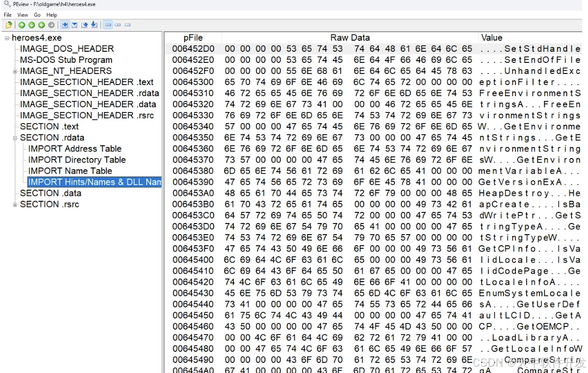Image resolution: width=588 pixels, height=373 pixels.
Task: Select IMPORT Hints/Names & DLL Names item
Action: pyautogui.click(x=95, y=182)
